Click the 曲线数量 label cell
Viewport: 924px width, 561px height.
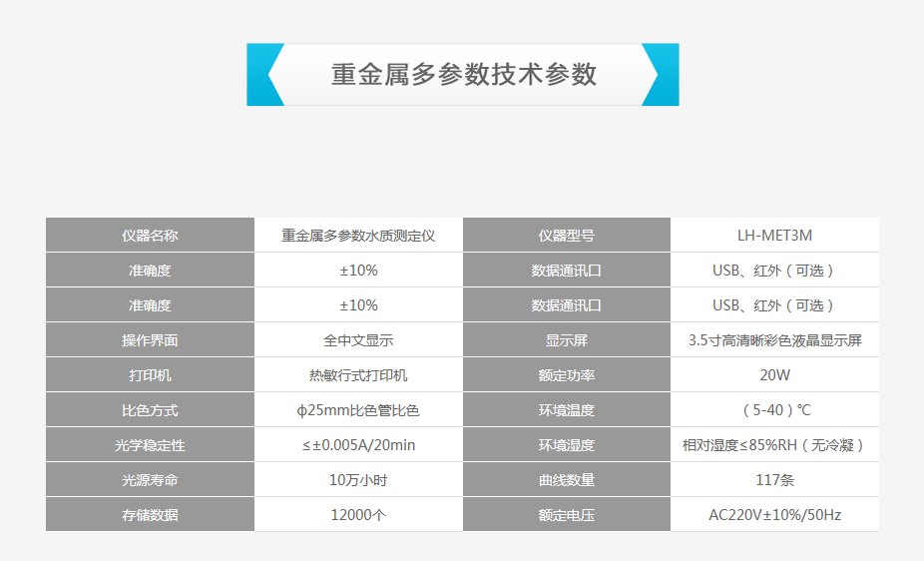pos(567,480)
